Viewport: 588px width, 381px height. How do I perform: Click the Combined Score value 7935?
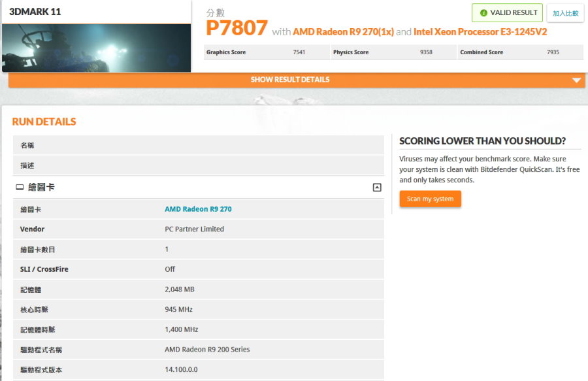click(x=553, y=52)
